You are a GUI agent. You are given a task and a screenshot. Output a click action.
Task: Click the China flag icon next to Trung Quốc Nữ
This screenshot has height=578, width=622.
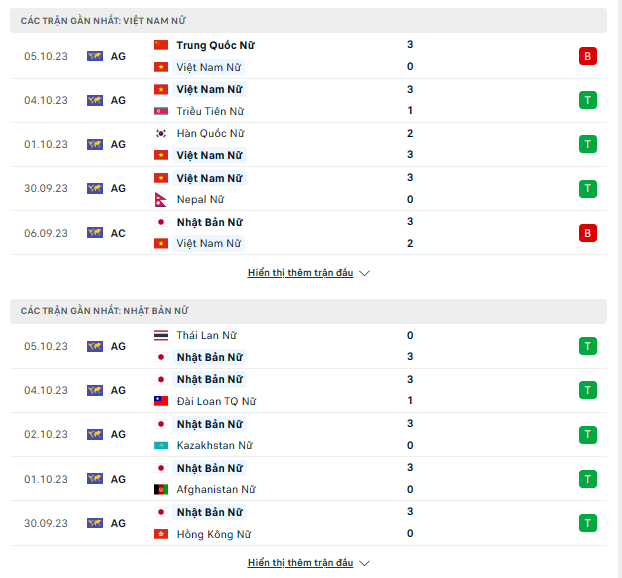pos(161,45)
